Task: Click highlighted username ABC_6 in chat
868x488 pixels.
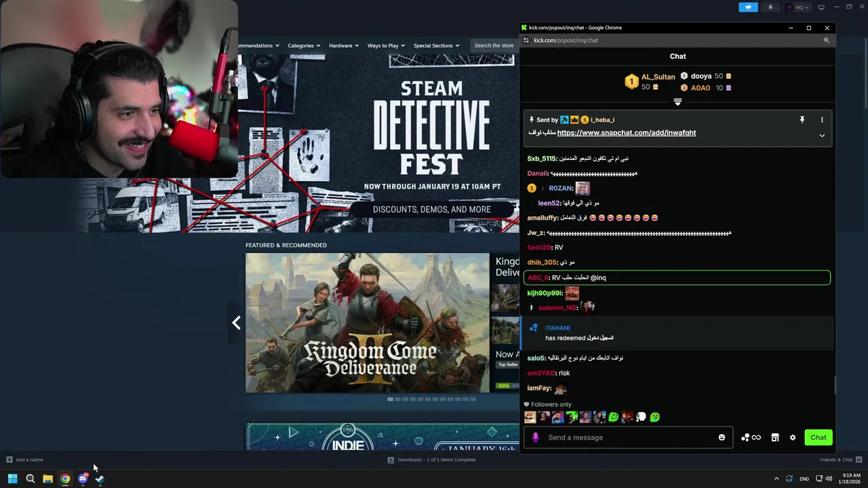Action: click(538, 278)
